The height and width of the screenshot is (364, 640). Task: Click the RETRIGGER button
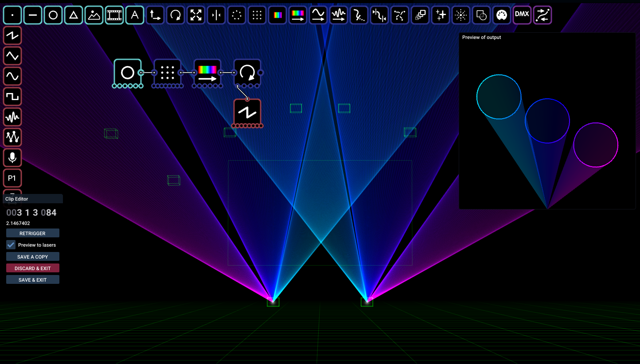33,233
